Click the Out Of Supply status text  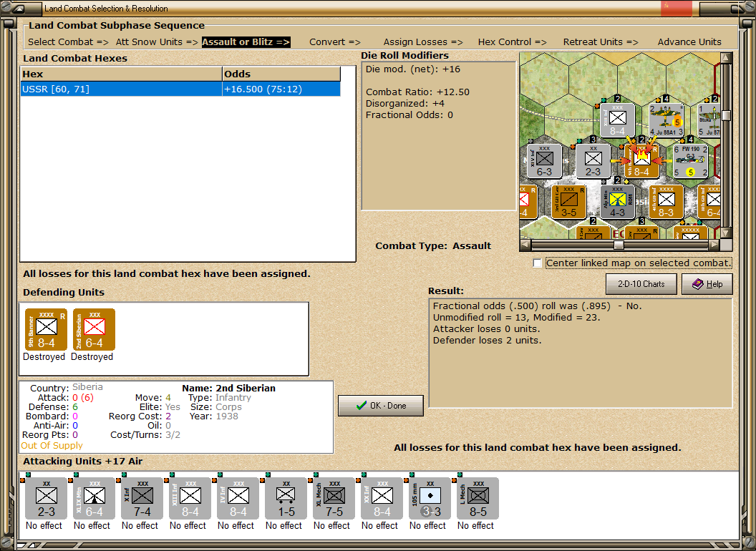tap(52, 445)
